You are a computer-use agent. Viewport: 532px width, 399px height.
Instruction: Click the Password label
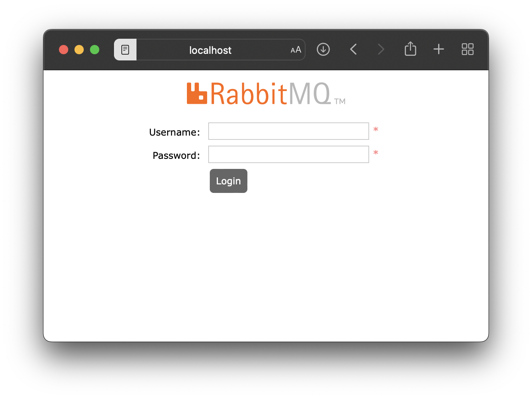176,155
